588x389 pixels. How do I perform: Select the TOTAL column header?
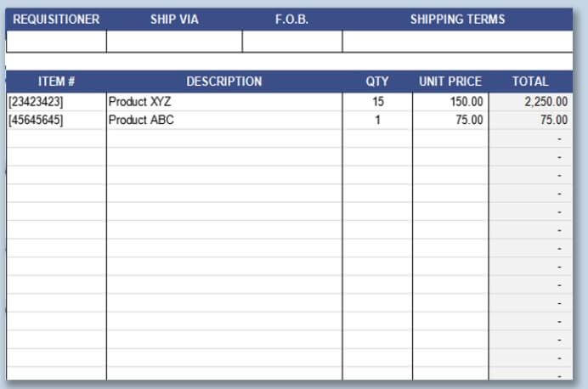tap(530, 82)
